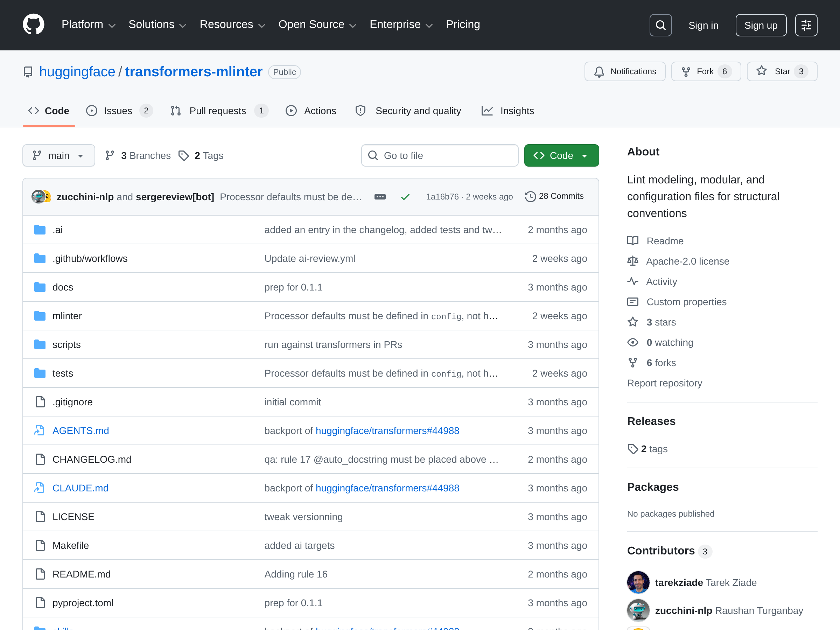
Task: Switch to the Pull requests tab
Action: pyautogui.click(x=219, y=111)
